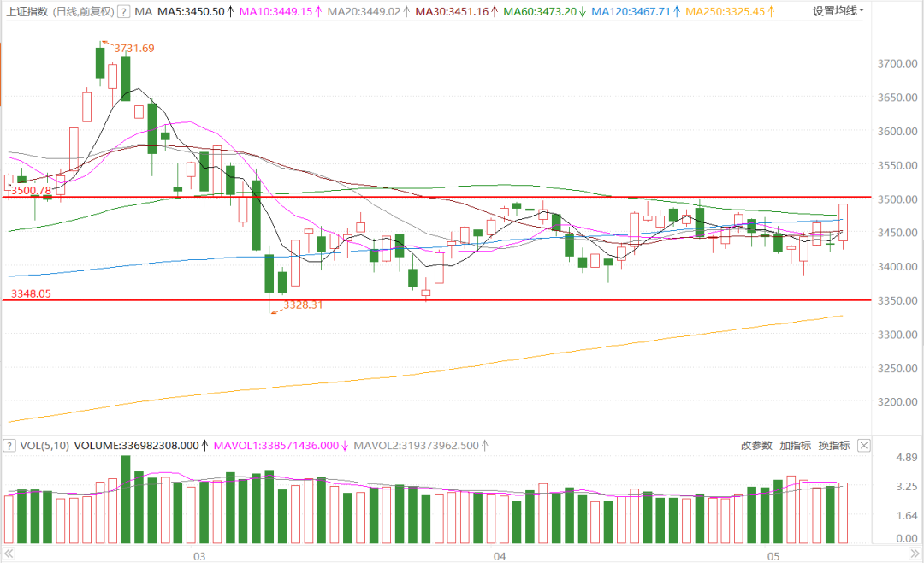Click the MAVOL2:319373962.500 readout
Screen dimensions: 924x563
coord(420,446)
